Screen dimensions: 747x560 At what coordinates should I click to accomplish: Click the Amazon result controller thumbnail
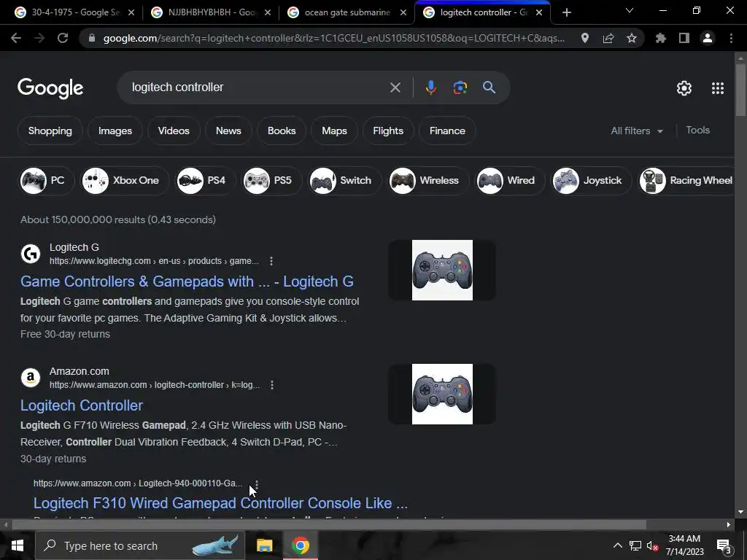[x=442, y=394]
